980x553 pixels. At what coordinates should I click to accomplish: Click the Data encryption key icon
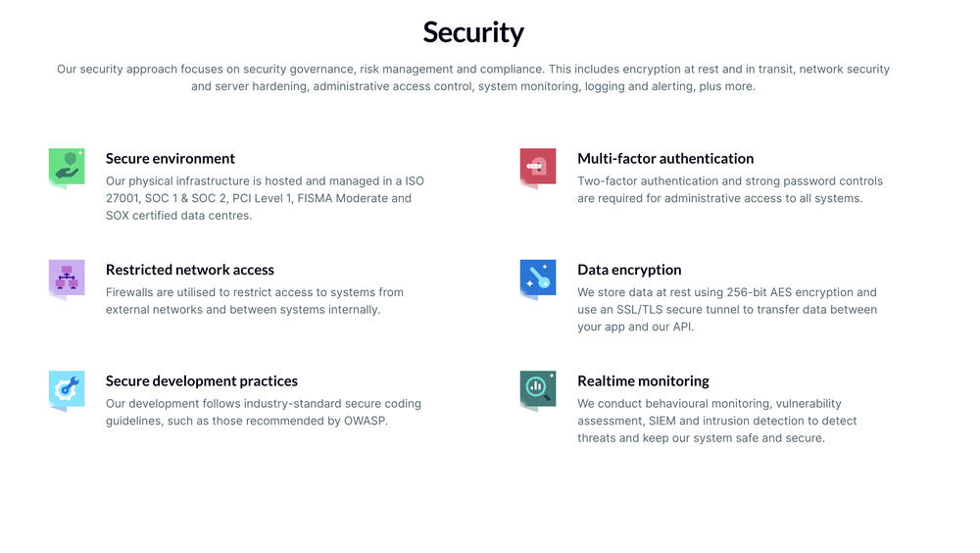537,277
